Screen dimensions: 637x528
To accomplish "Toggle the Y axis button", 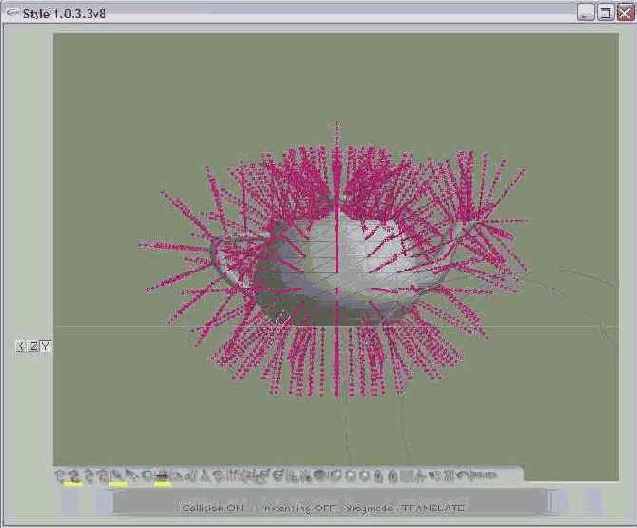I will pos(46,346).
